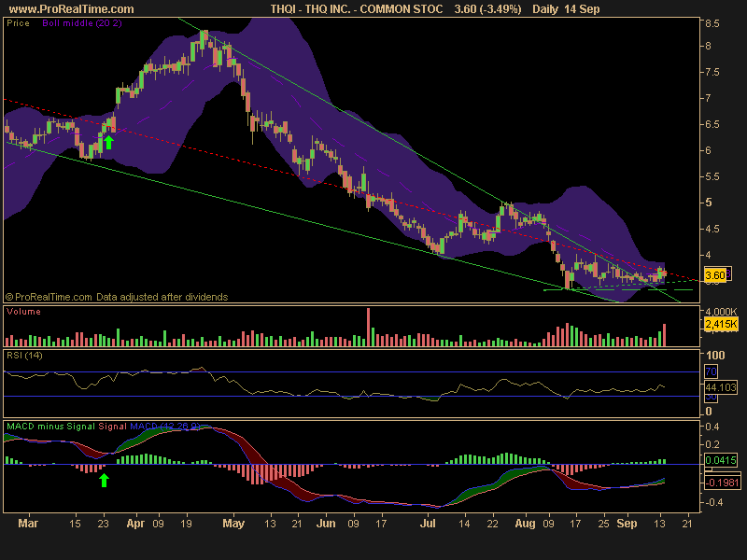The image size is (747, 560).
Task: Select the May label on date axis
Action: (233, 524)
